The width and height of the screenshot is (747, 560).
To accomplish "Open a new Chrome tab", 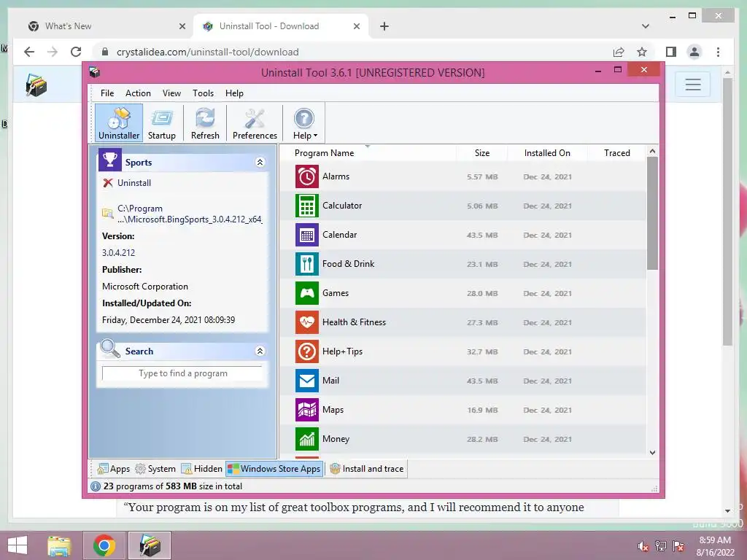I will (x=384, y=26).
